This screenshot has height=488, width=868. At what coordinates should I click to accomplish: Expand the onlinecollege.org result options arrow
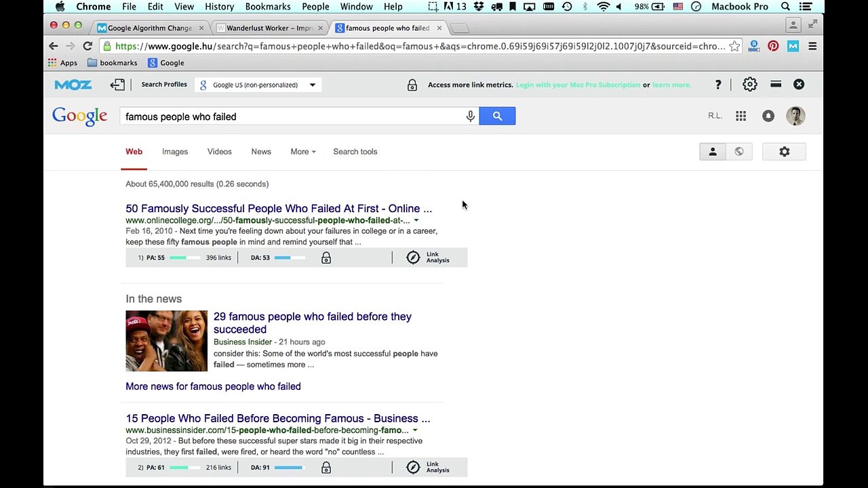tap(416, 220)
